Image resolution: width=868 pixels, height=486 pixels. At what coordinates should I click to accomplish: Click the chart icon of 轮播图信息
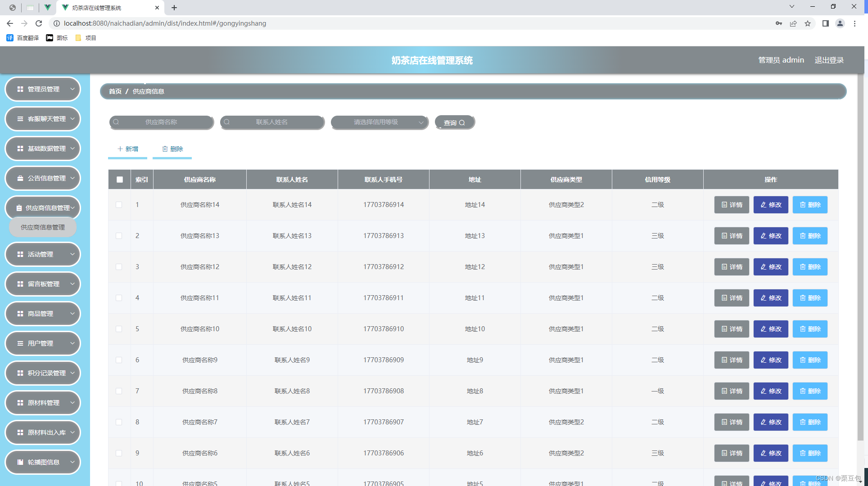[20, 462]
